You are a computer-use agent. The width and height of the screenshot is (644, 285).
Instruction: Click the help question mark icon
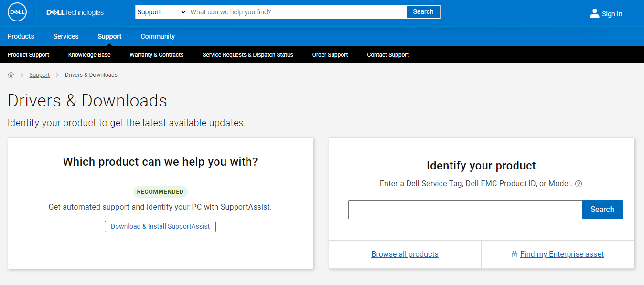tap(579, 184)
